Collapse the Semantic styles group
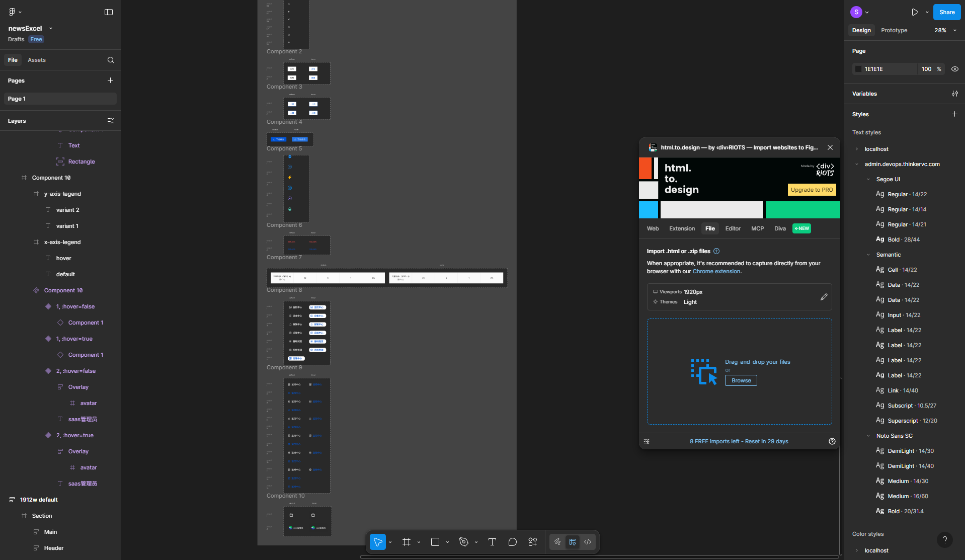This screenshot has width=965, height=560. point(868,255)
